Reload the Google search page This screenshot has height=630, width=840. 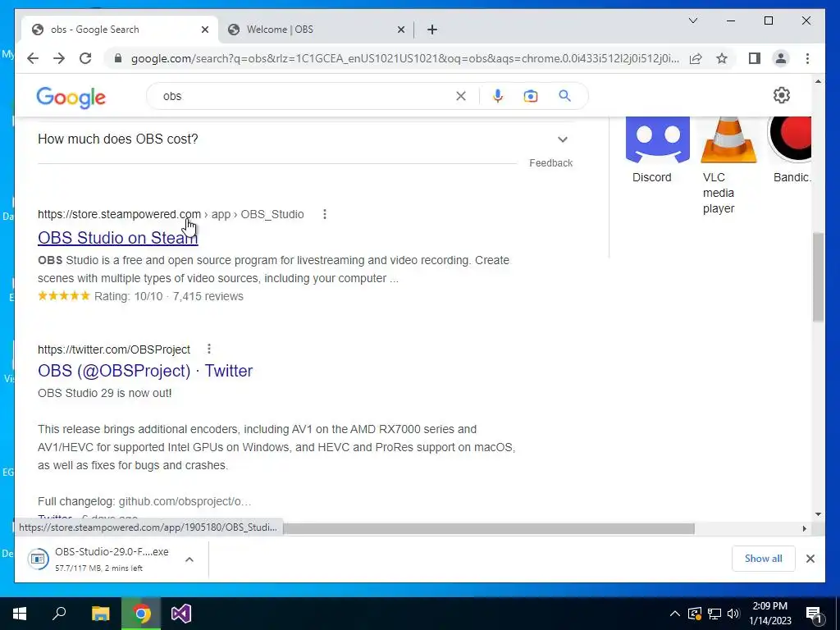point(85,58)
